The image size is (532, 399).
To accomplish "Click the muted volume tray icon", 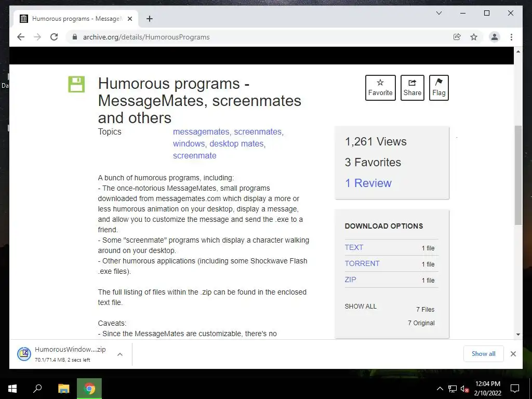I will click(x=464, y=389).
